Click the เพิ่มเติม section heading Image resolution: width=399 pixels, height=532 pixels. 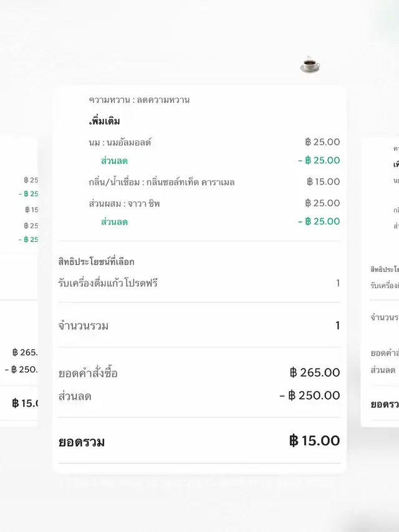pyautogui.click(x=104, y=121)
